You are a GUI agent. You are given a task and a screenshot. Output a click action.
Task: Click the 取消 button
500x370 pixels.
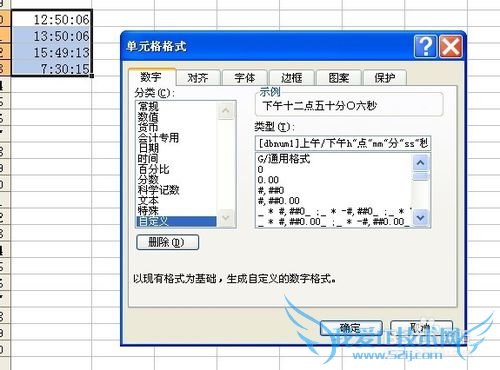[421, 328]
